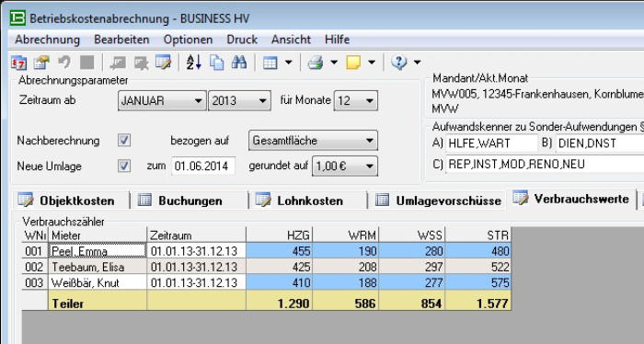
Task: Click WRM value 208 for Teebaum, Elisa
Action: tap(346, 267)
